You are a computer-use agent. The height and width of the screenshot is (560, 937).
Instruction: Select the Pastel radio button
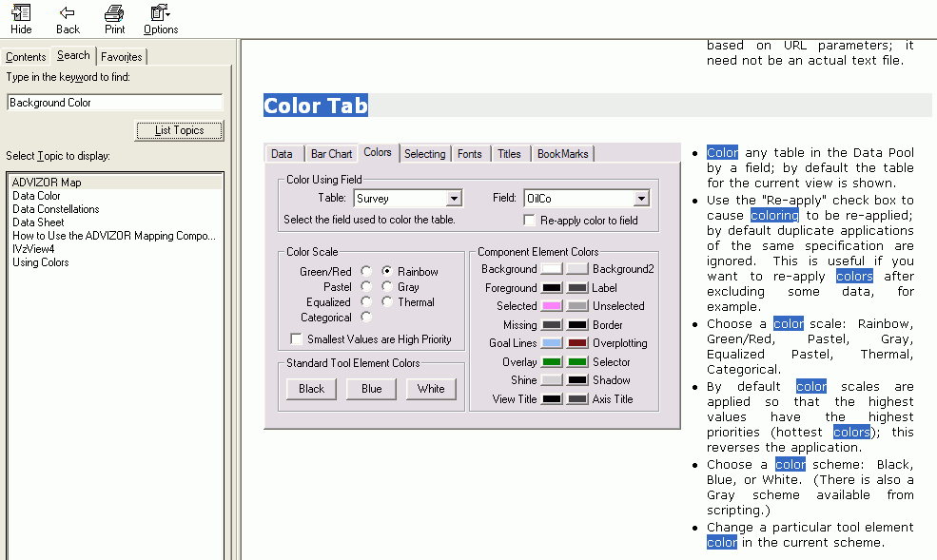[365, 286]
